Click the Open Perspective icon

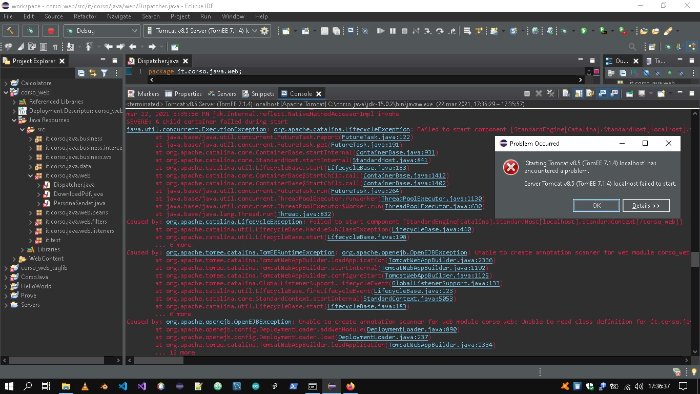[x=652, y=46]
